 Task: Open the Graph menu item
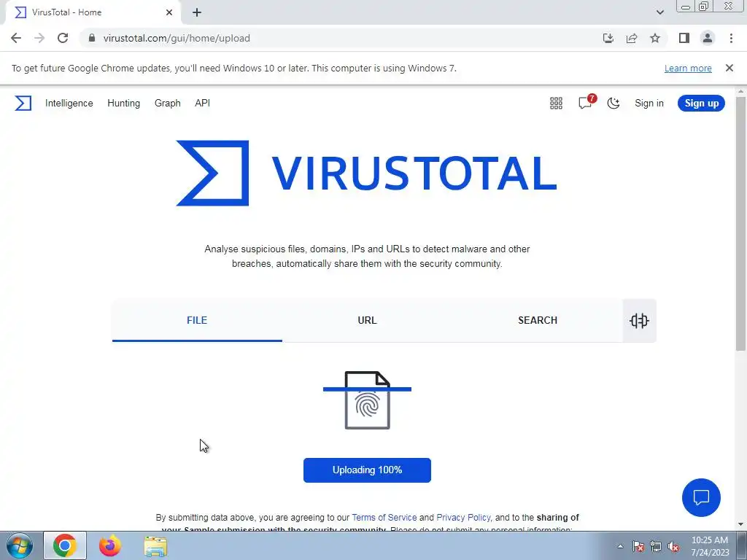(x=168, y=104)
